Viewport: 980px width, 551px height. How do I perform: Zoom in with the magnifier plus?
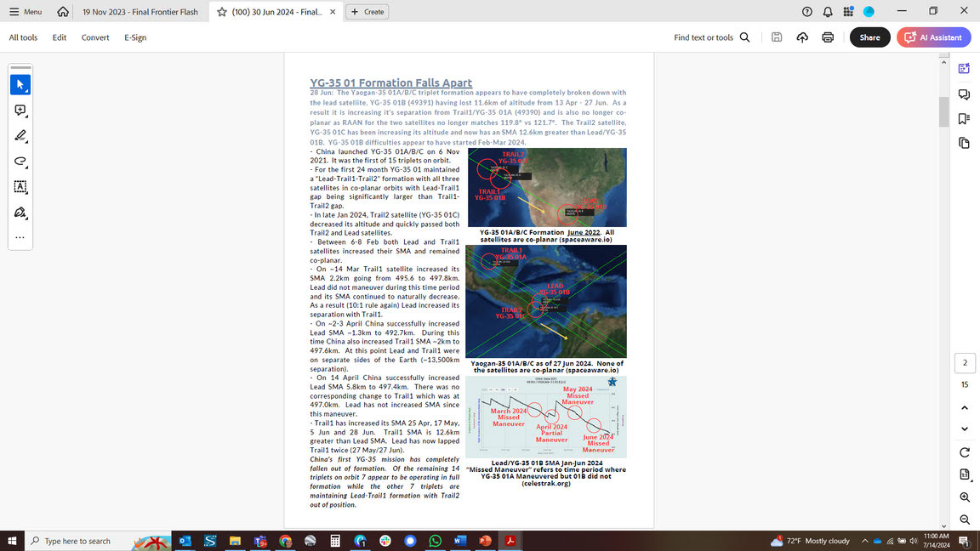point(965,497)
